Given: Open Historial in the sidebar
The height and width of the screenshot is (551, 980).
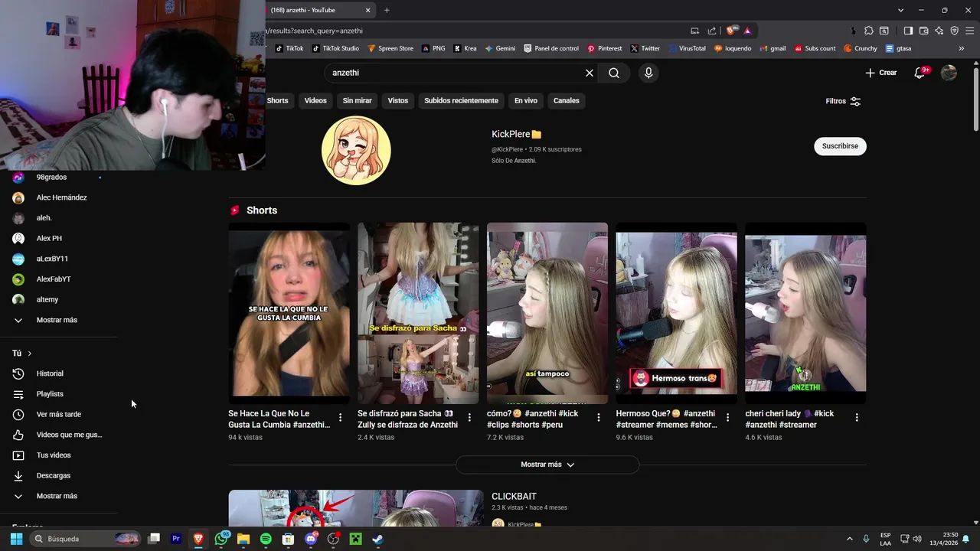Looking at the screenshot, I should click(50, 373).
